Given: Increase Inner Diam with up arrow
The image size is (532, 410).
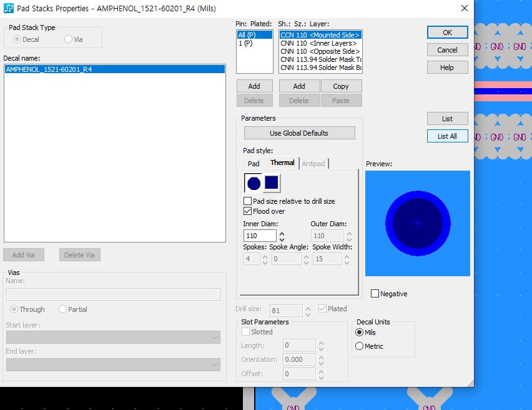Looking at the screenshot, I should point(282,233).
